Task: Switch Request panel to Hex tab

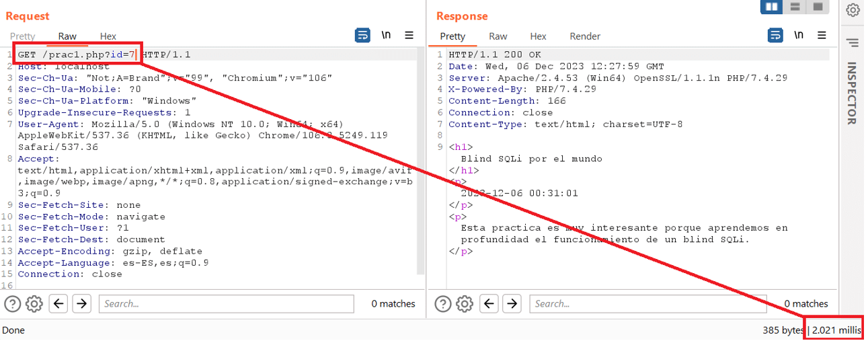Action: [x=108, y=36]
